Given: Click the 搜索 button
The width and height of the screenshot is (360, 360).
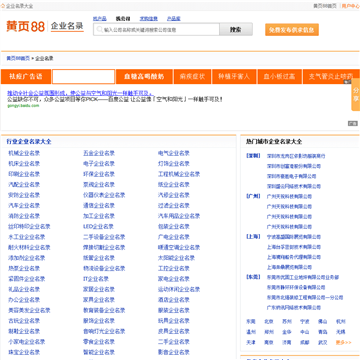Looking at the screenshot, I should coord(236,29).
